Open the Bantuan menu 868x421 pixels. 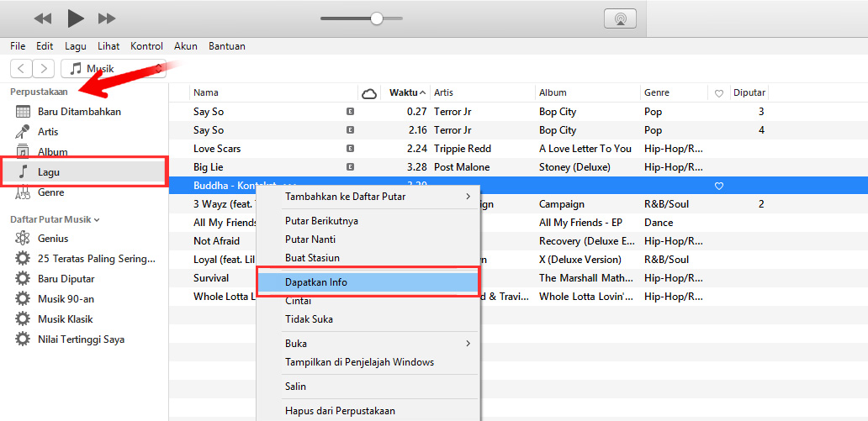(x=227, y=46)
